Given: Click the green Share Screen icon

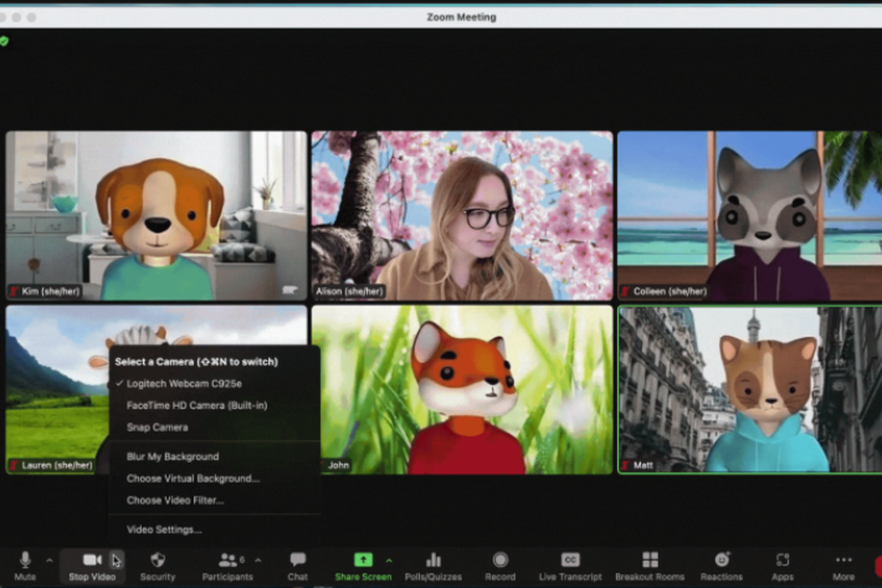Looking at the screenshot, I should tap(363, 560).
